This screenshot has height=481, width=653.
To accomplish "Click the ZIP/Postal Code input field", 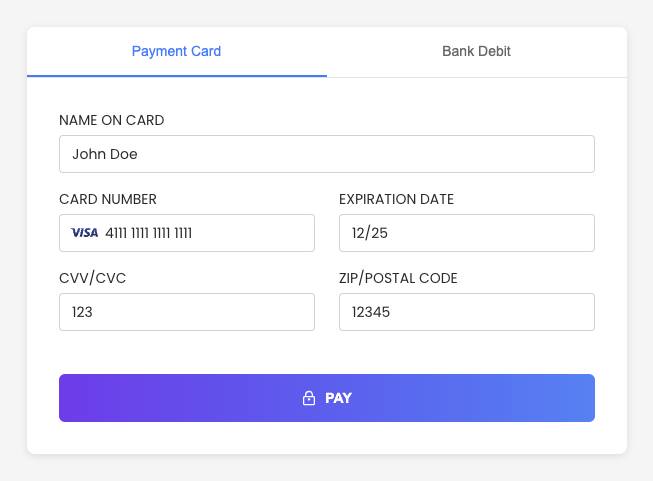I will [x=467, y=312].
